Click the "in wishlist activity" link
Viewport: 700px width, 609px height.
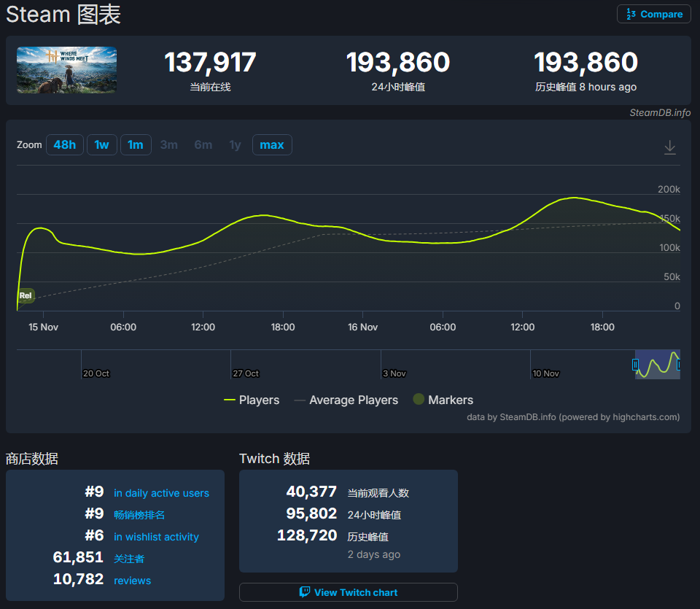[x=156, y=537]
